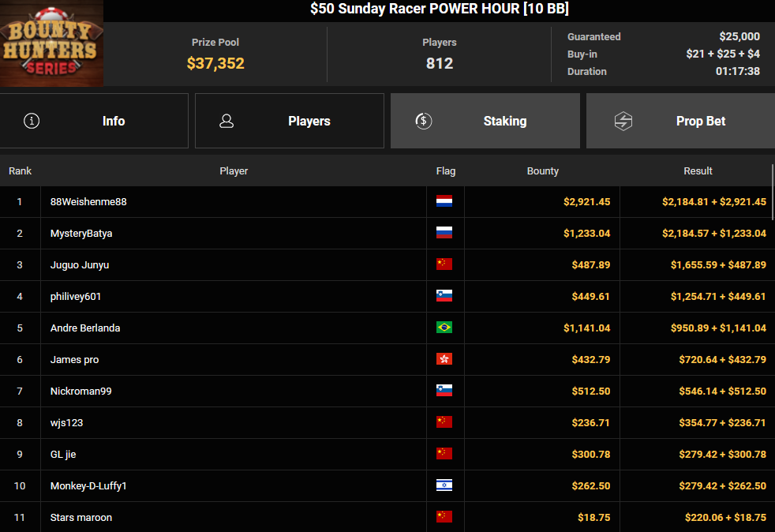Click the Hong Kong flag for James pro
The height and width of the screenshot is (532, 775).
tap(444, 359)
